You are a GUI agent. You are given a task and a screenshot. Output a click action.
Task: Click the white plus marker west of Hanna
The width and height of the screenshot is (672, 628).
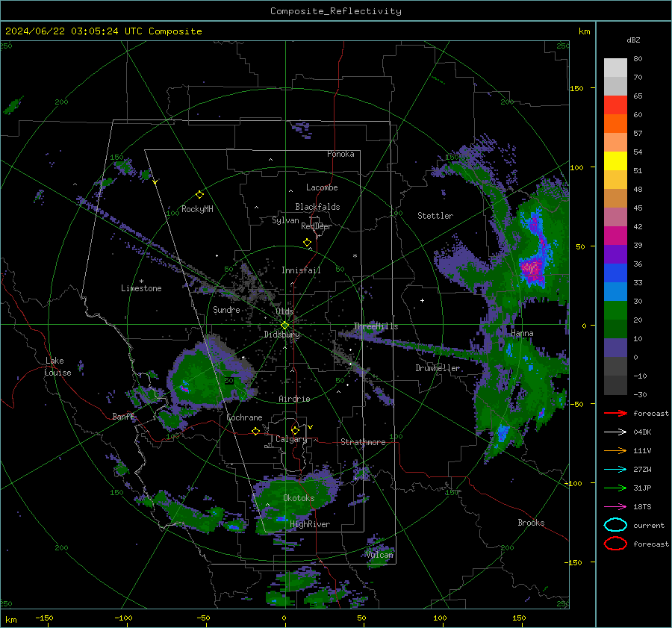click(422, 300)
